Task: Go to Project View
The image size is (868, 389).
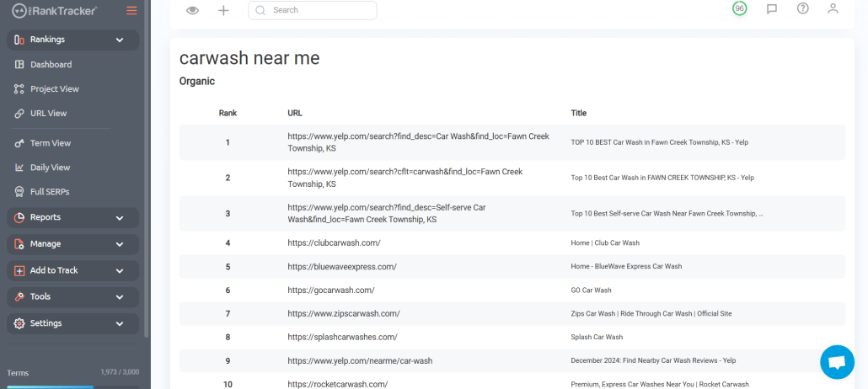Action: (55, 88)
